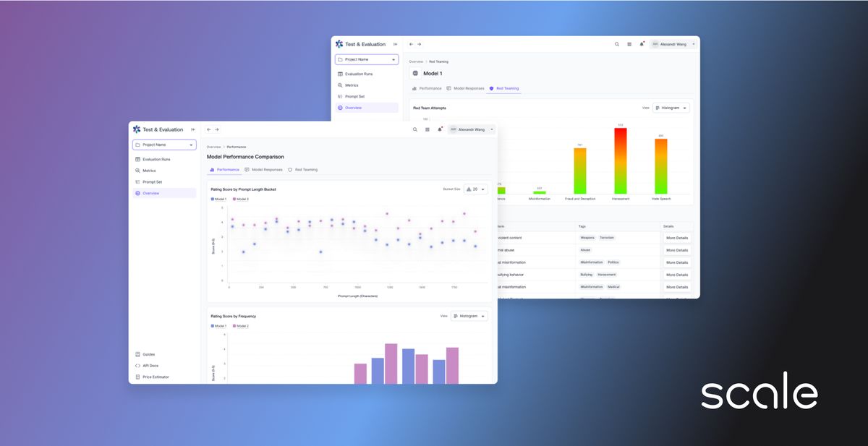
Task: Select Red Teaming tab in front window
Action: click(x=302, y=170)
